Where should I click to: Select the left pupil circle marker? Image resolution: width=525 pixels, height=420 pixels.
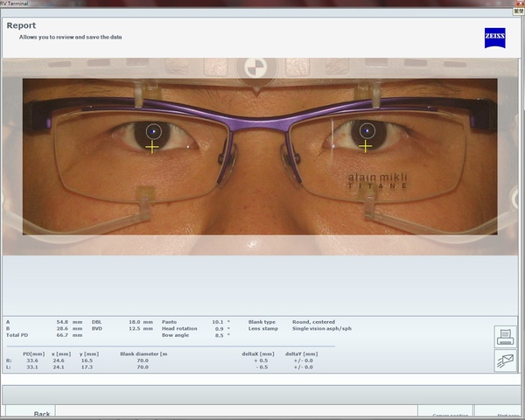pyautogui.click(x=154, y=131)
